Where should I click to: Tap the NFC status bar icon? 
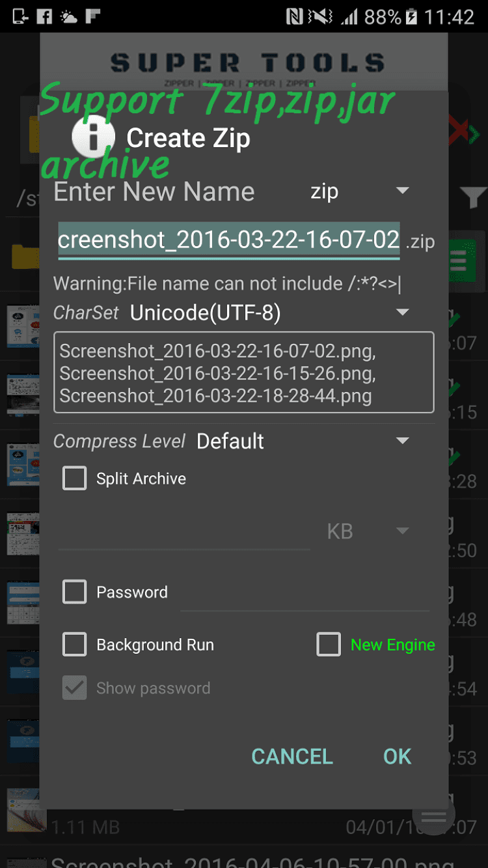(295, 16)
